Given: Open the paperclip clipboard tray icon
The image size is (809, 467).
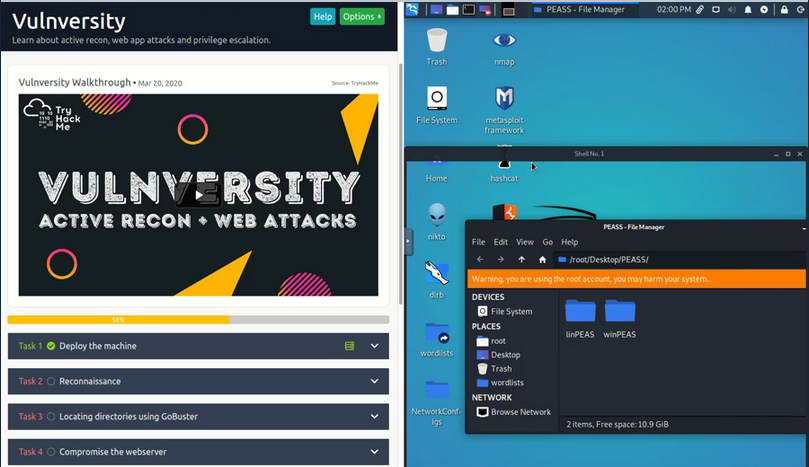Looking at the screenshot, I should click(x=700, y=9).
